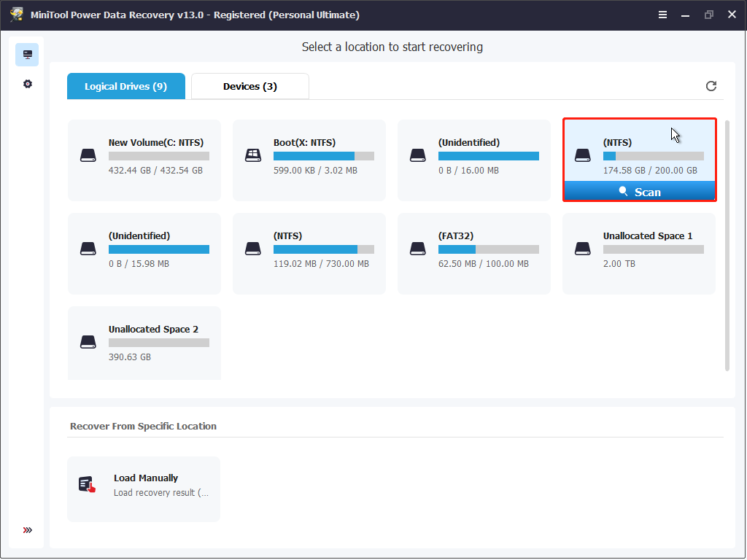This screenshot has height=560, width=747.
Task: Restore down the MiniTool window
Action: (x=708, y=15)
